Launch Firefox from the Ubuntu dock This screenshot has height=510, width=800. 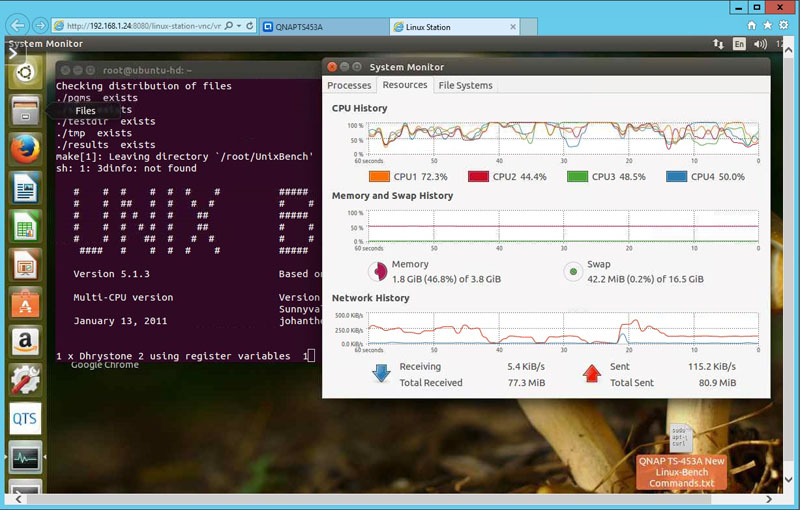click(x=25, y=148)
